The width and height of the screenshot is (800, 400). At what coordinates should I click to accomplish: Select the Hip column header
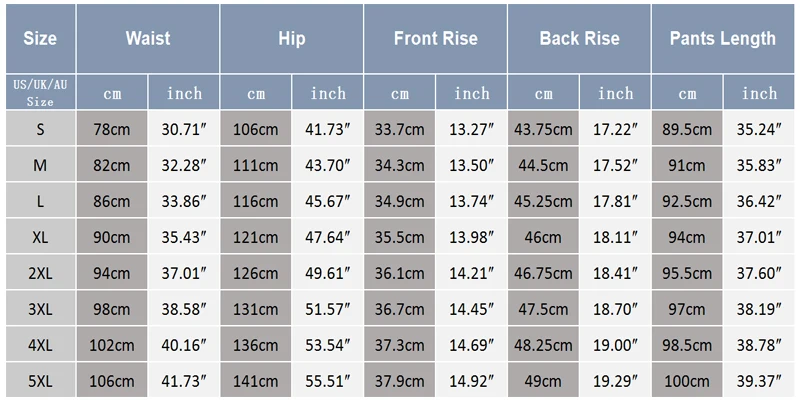(x=292, y=38)
